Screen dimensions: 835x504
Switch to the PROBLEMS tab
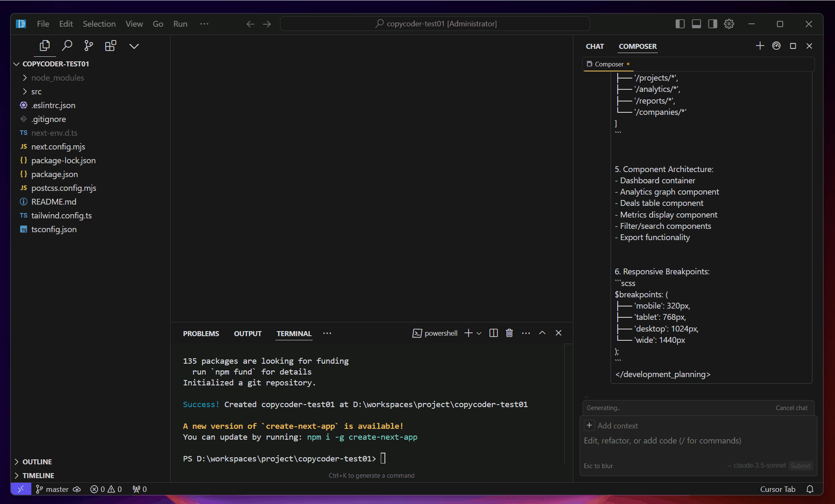point(201,334)
